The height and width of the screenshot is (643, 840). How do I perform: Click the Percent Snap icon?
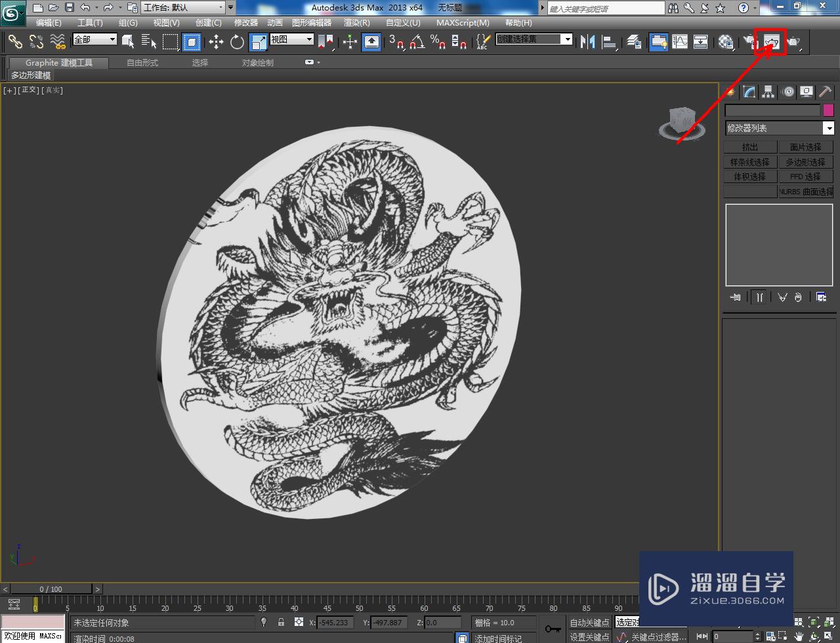(438, 42)
